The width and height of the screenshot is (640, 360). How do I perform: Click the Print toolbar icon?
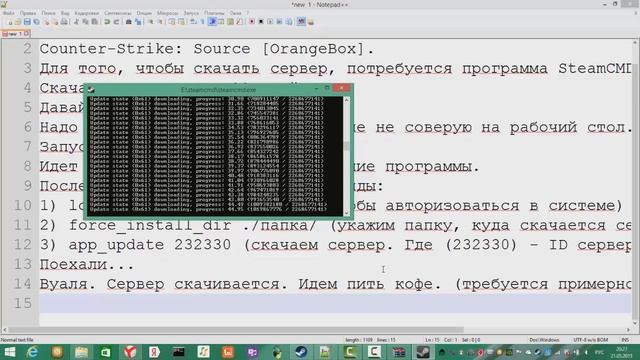(64, 22)
